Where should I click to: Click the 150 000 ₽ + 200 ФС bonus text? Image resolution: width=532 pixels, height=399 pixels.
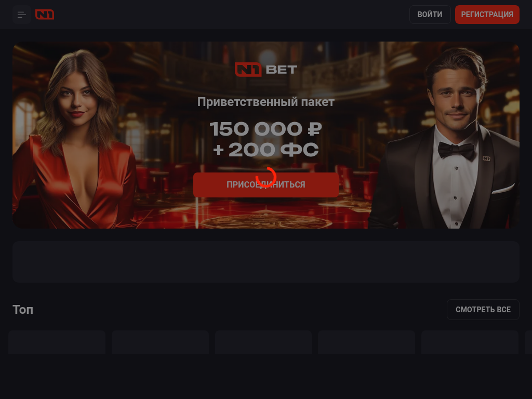[x=266, y=139]
